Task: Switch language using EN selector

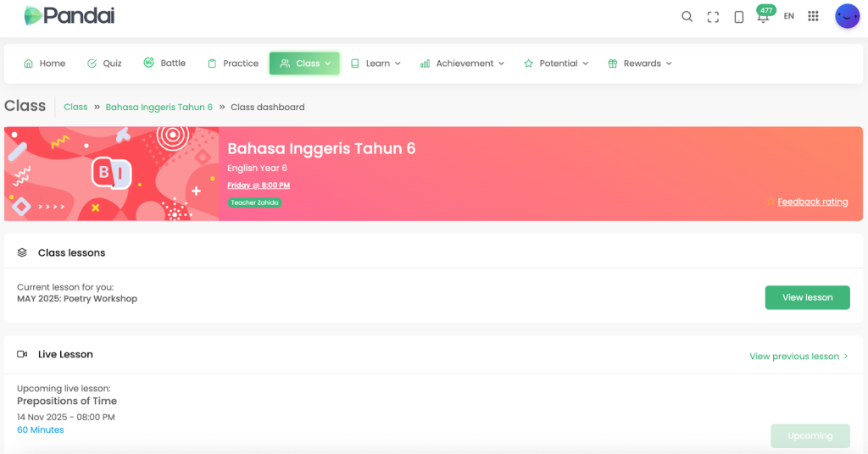Action: coord(788,16)
